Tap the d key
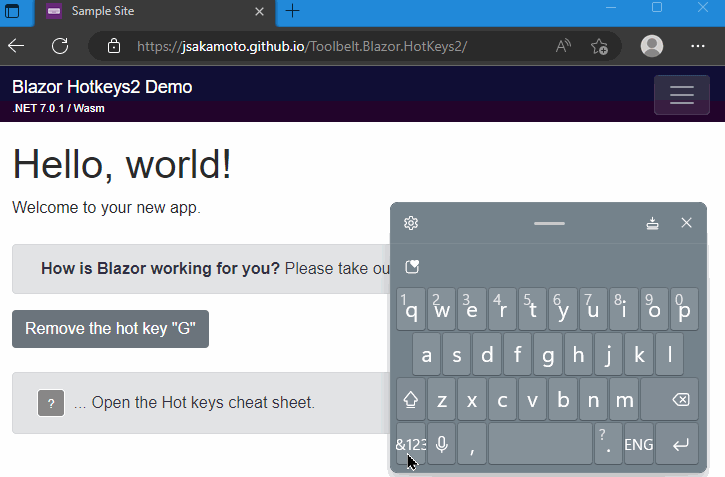This screenshot has width=725, height=477. coord(487,354)
